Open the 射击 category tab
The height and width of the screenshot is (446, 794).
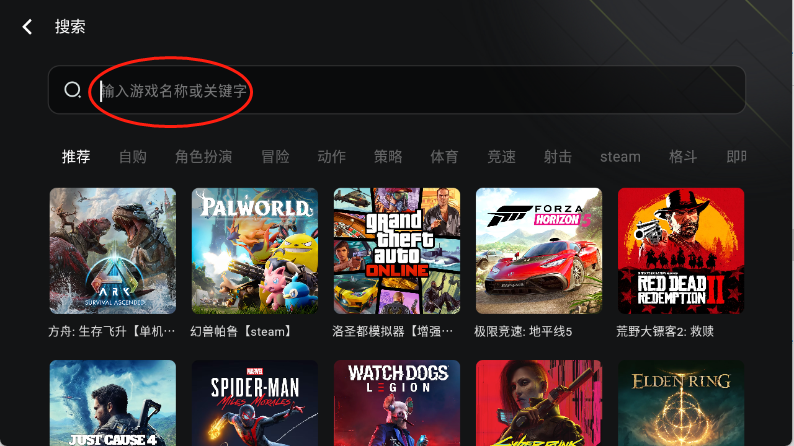[x=558, y=156]
